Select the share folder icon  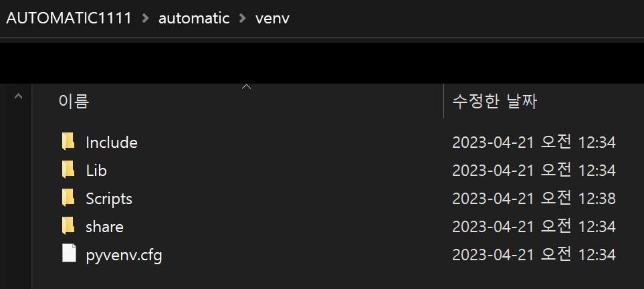point(68,226)
